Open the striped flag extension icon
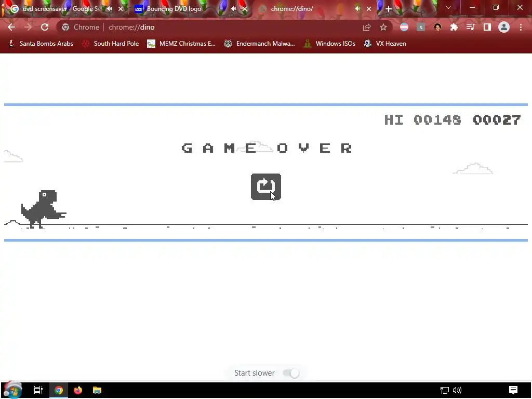Viewport: 532px width, 399px height. pos(404,27)
